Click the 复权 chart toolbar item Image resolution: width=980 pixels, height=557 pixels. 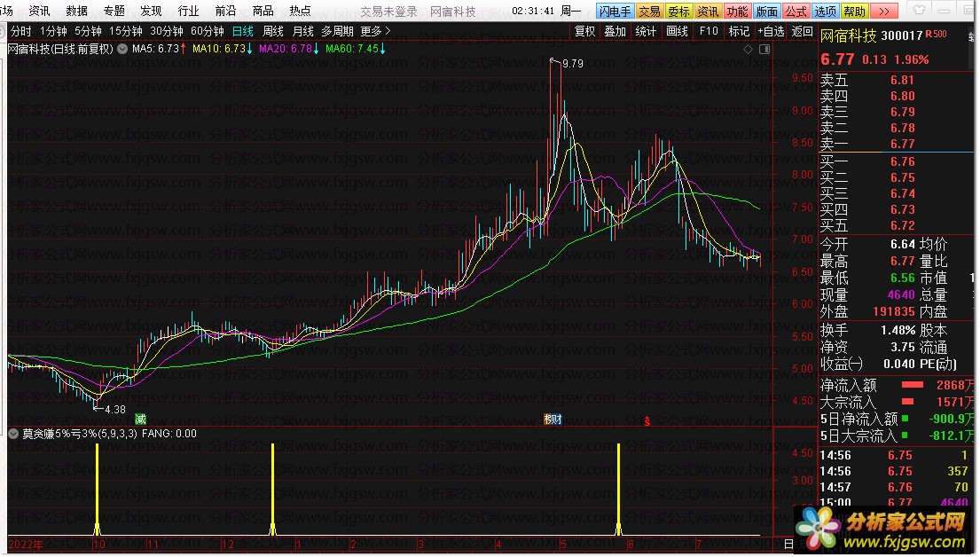tap(585, 31)
